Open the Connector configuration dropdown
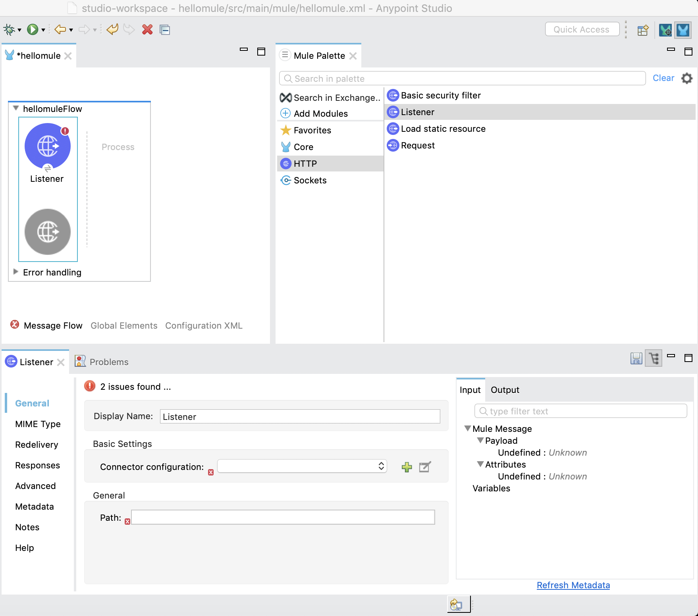This screenshot has height=616, width=698. (380, 466)
